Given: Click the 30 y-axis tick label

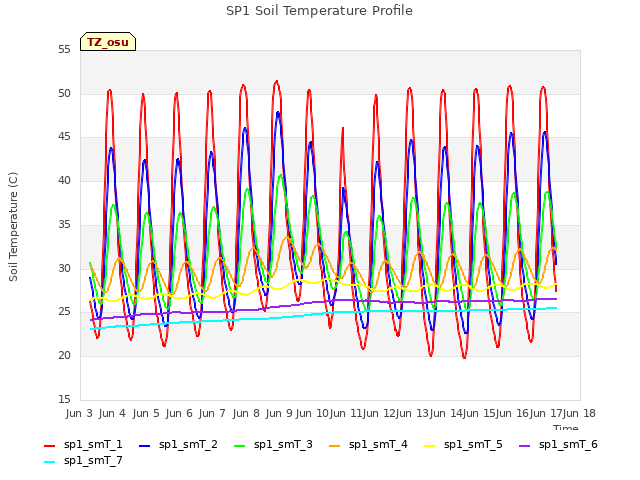Looking at the screenshot, I should (64, 269).
